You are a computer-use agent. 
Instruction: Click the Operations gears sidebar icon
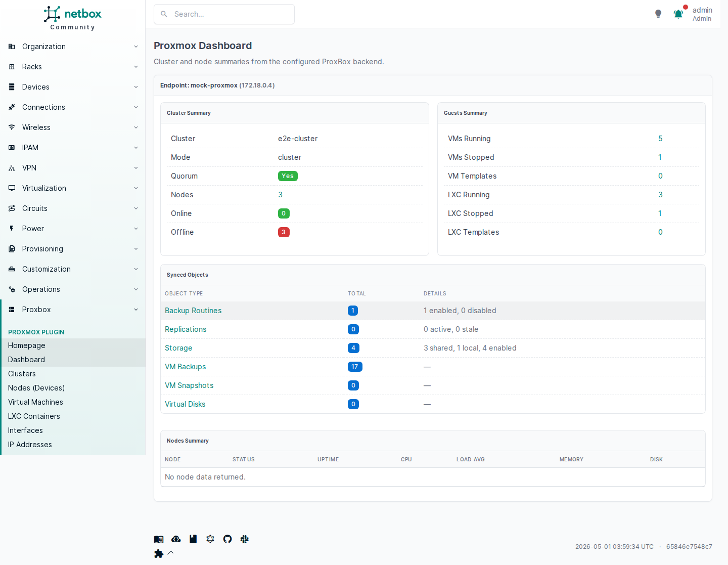12,289
